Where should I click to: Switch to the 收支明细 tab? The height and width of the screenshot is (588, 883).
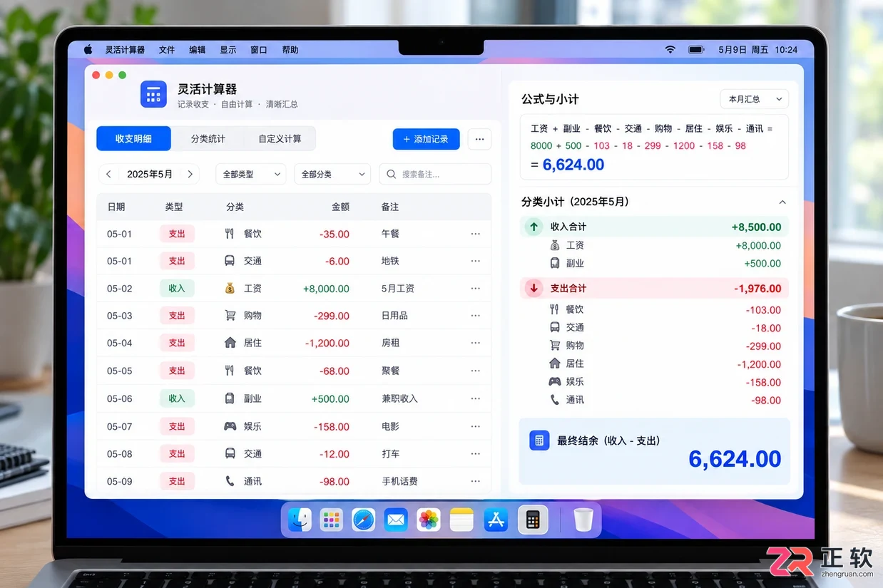point(133,139)
